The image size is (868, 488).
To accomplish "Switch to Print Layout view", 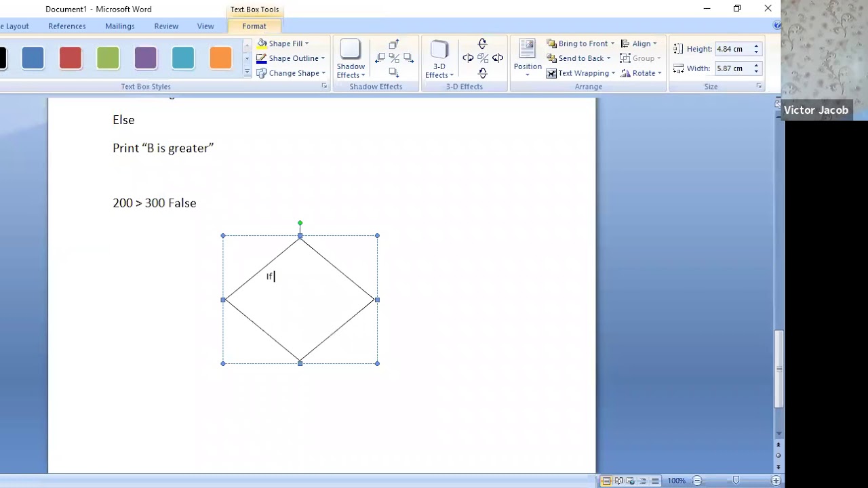I will coord(606,481).
